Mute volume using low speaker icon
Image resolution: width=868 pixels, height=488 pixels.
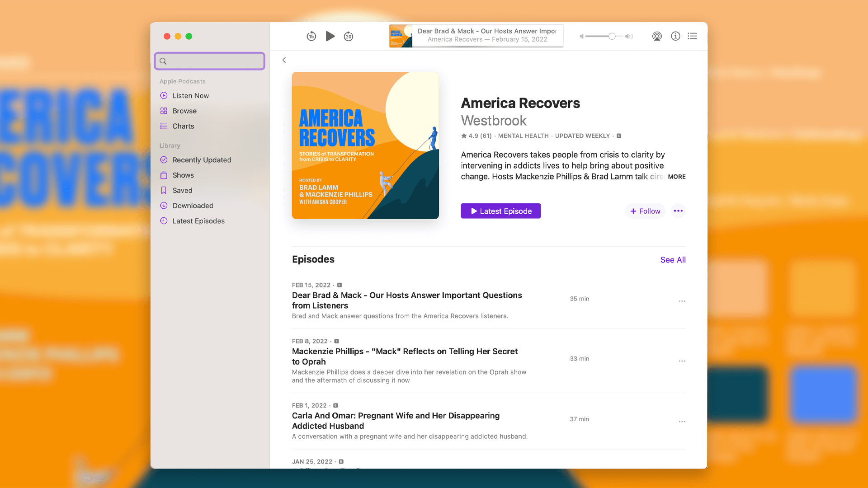(582, 36)
